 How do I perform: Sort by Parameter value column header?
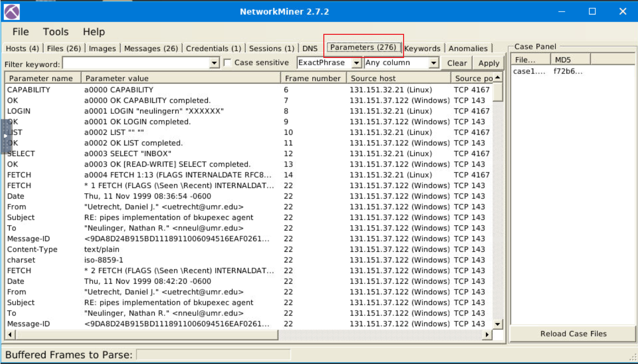181,78
